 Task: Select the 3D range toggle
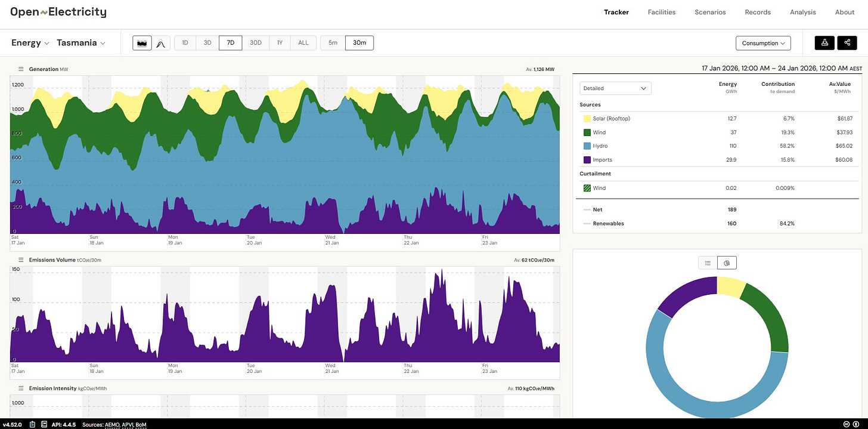(207, 43)
